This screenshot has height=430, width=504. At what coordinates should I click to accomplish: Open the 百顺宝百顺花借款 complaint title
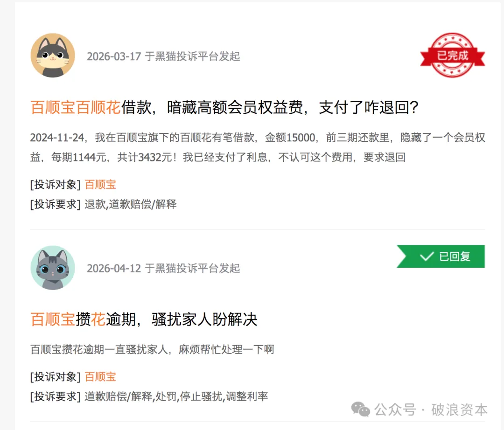(224, 107)
